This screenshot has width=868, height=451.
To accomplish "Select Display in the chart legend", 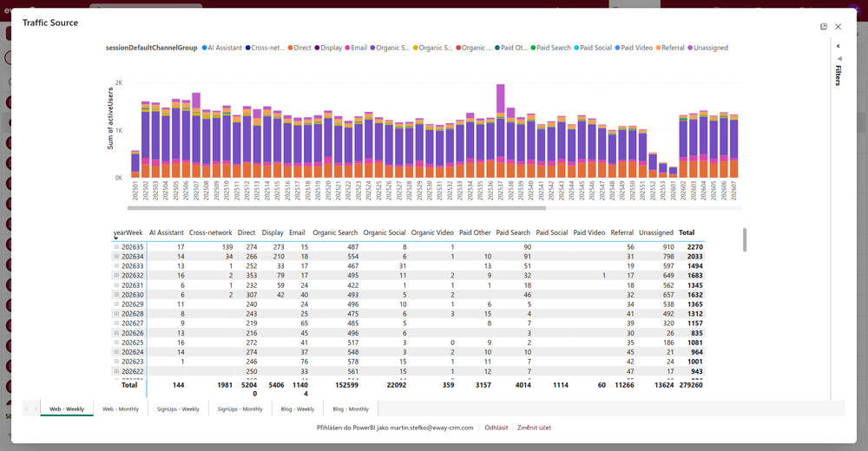I will (x=328, y=48).
